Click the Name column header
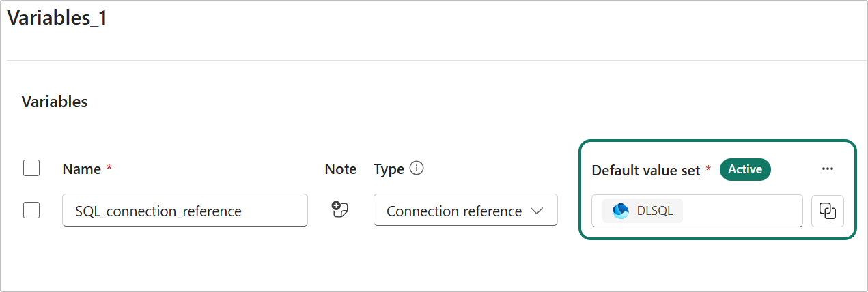 (x=81, y=169)
